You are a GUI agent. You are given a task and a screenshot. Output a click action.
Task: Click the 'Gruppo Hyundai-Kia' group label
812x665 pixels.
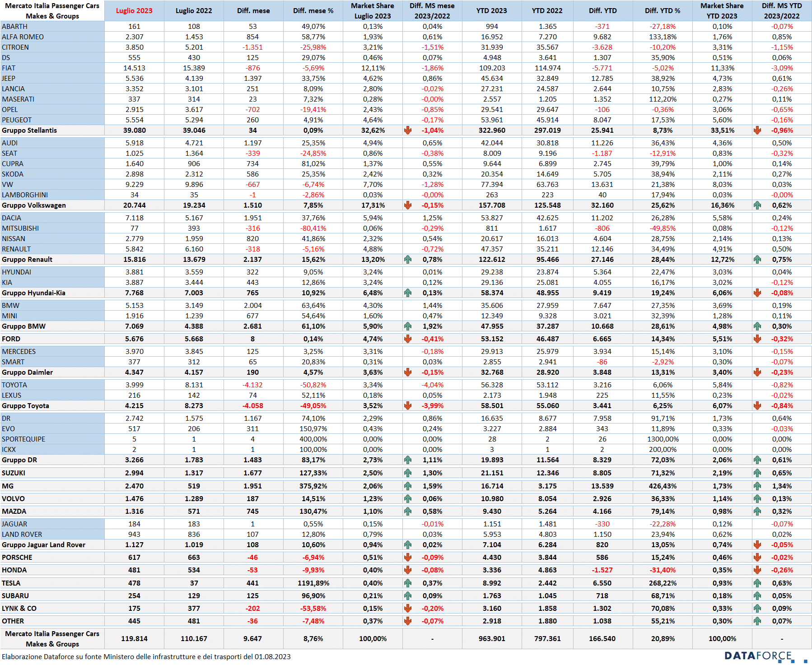(x=33, y=293)
